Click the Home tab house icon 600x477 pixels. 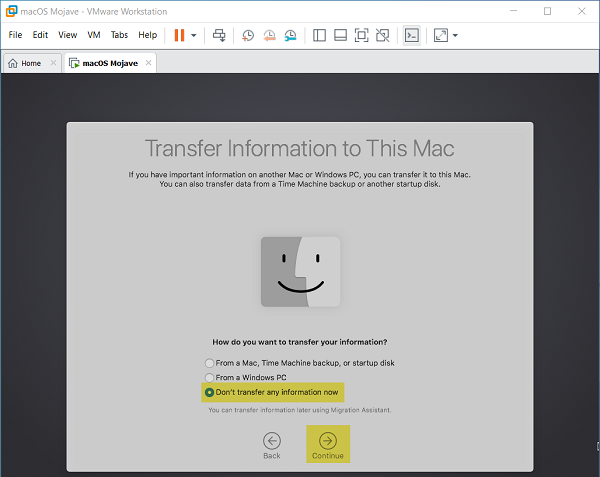click(x=13, y=63)
